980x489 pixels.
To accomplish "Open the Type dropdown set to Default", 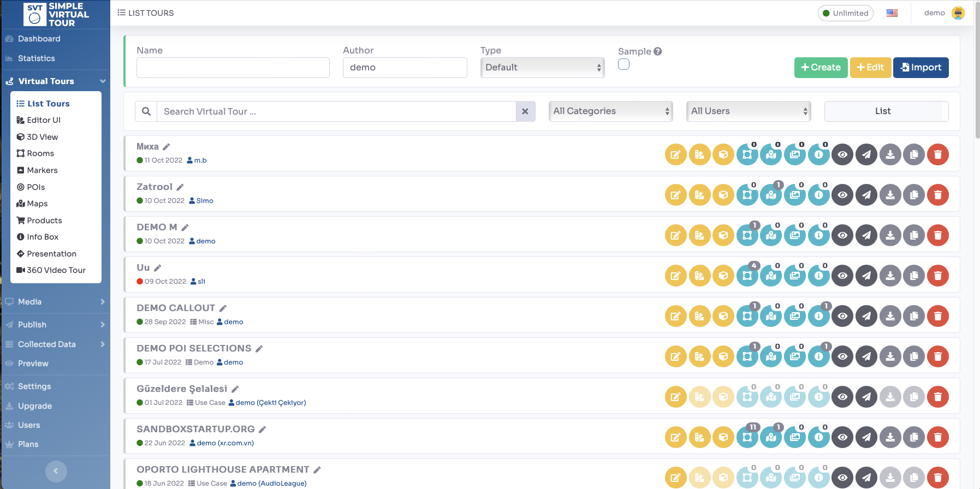I will [542, 68].
